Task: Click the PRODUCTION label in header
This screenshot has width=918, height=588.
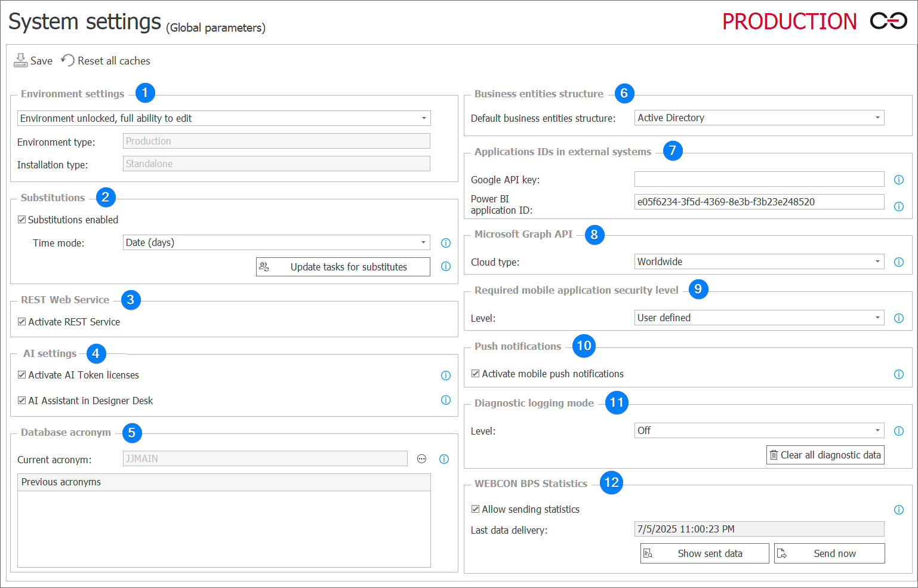Action: coord(789,21)
